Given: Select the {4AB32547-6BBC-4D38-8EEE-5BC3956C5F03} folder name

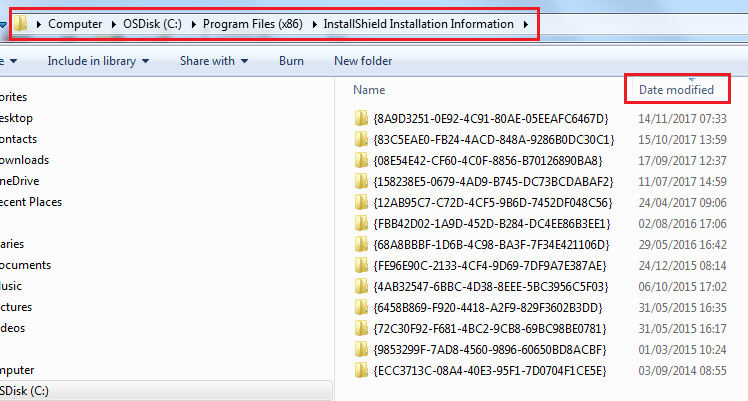Looking at the screenshot, I should tap(490, 287).
